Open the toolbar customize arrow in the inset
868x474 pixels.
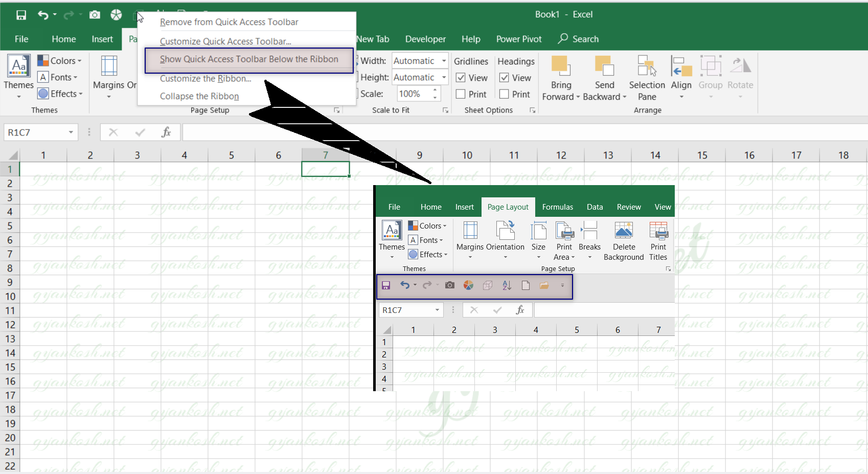click(x=562, y=285)
